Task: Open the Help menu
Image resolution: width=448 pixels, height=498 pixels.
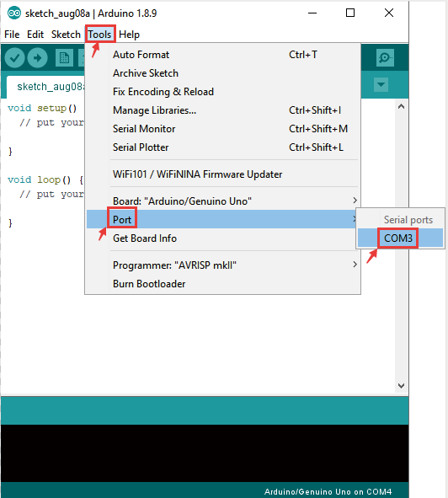Action: tap(129, 35)
